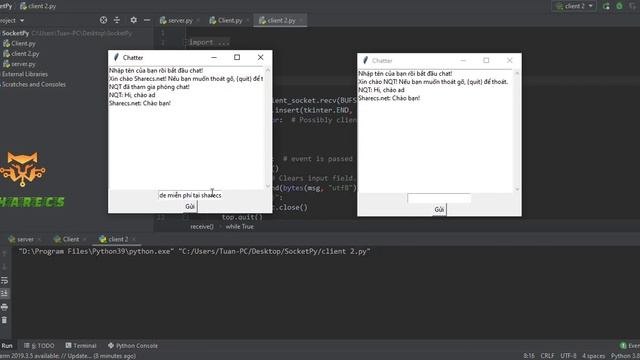The height and width of the screenshot is (360, 640).
Task: Click the CRLF line separator selector
Action: [547, 356]
